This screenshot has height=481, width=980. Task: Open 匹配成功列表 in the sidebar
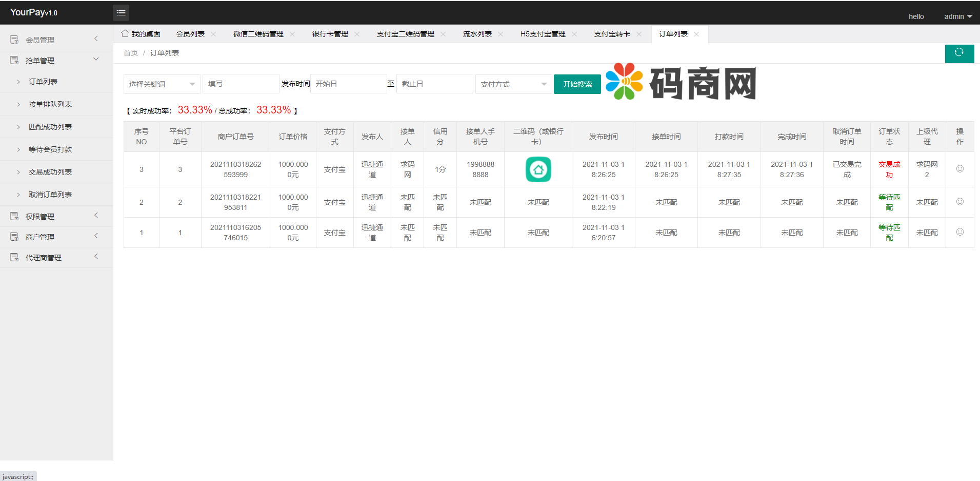click(50, 127)
